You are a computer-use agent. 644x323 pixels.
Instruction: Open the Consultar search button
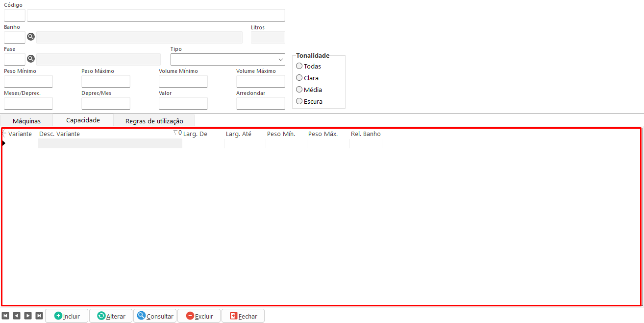[x=155, y=316]
